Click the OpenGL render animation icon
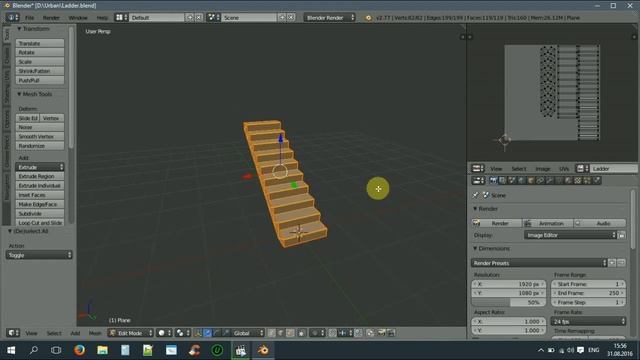The image size is (640, 360). click(x=391, y=333)
